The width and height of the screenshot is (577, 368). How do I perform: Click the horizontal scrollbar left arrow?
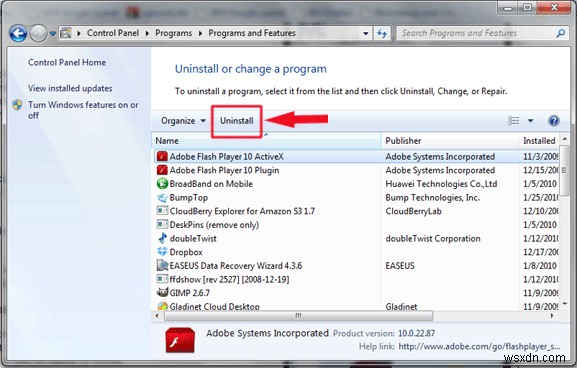[157, 316]
